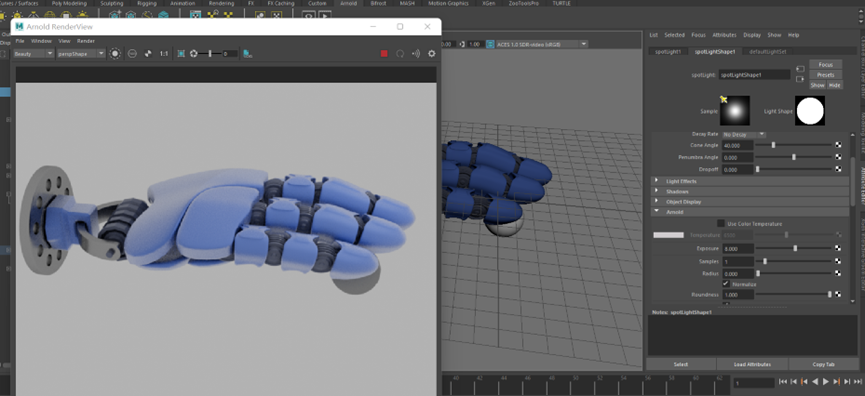Click the checkered alpha channel icon in RenderView
The image size is (865, 396).
(148, 53)
